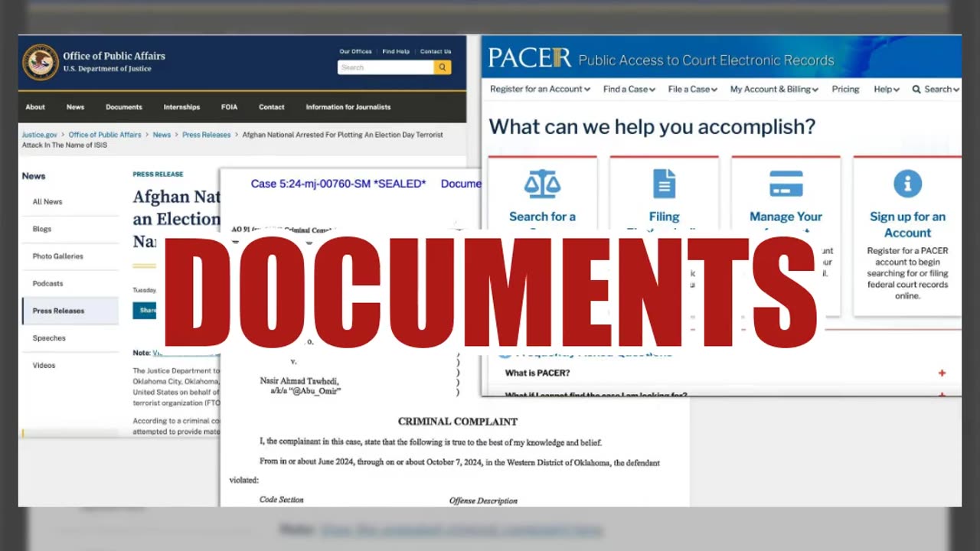The image size is (980, 551).
Task: Open Contact Us link in header
Action: (x=436, y=51)
